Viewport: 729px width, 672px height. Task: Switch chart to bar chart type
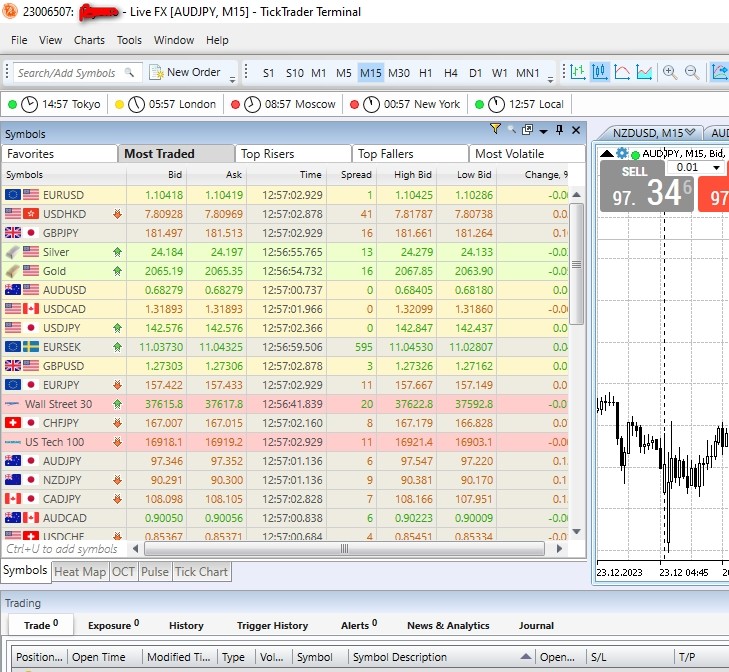577,72
